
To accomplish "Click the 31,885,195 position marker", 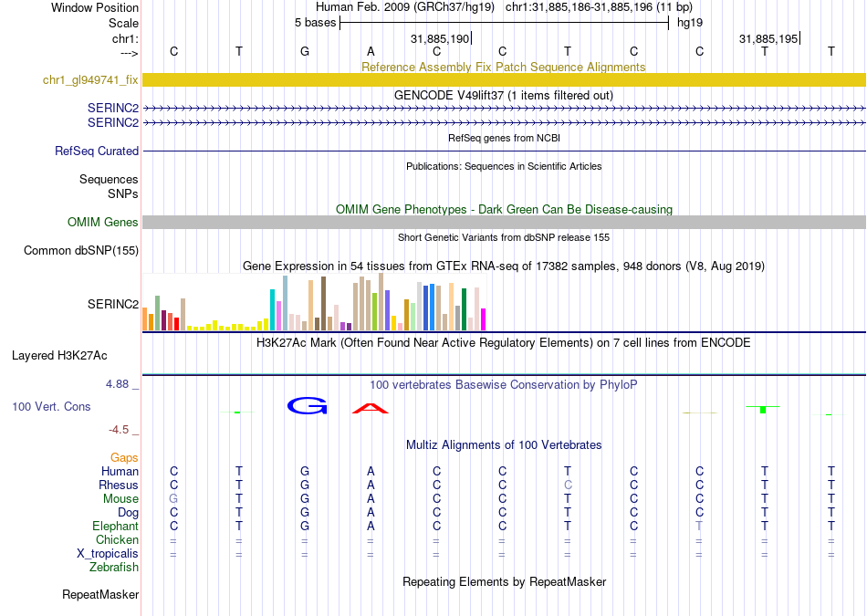I will point(769,38).
